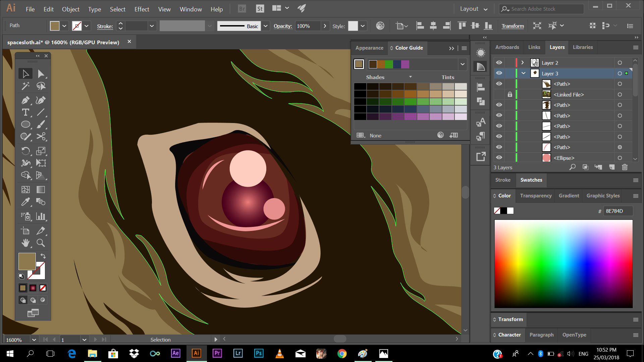Open harmony rules dropdown in Color Guide
This screenshot has width=644, height=362.
(x=463, y=64)
